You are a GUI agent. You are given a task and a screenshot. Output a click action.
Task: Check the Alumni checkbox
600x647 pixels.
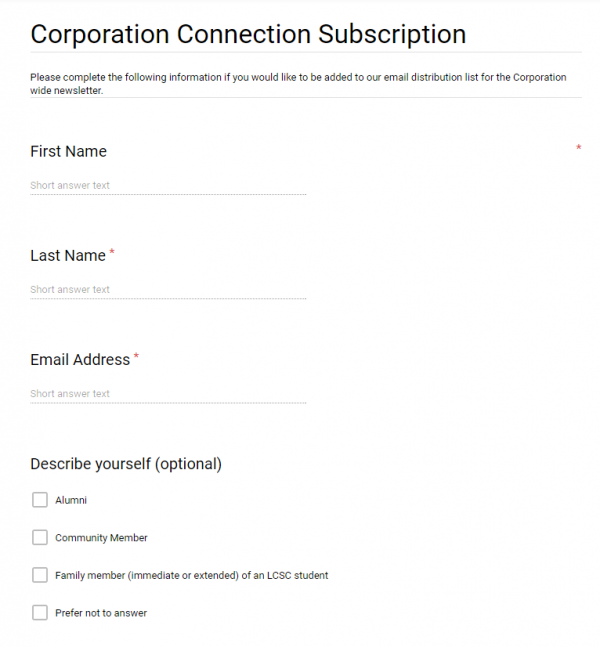coord(40,500)
